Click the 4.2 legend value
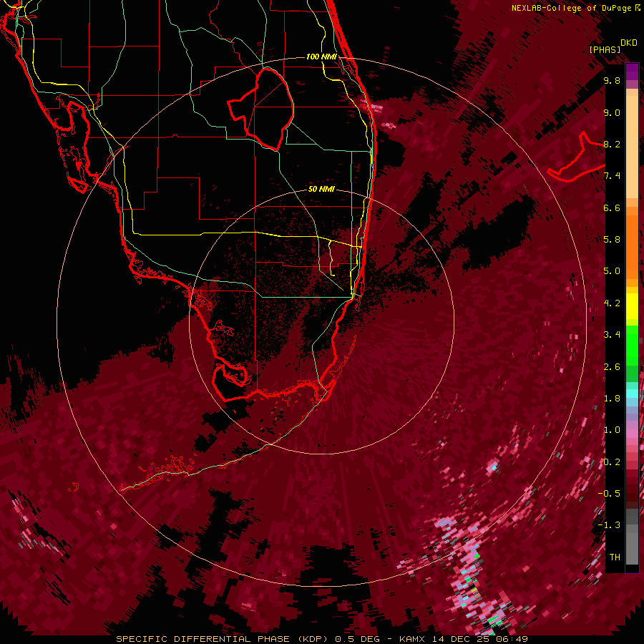 (x=612, y=303)
